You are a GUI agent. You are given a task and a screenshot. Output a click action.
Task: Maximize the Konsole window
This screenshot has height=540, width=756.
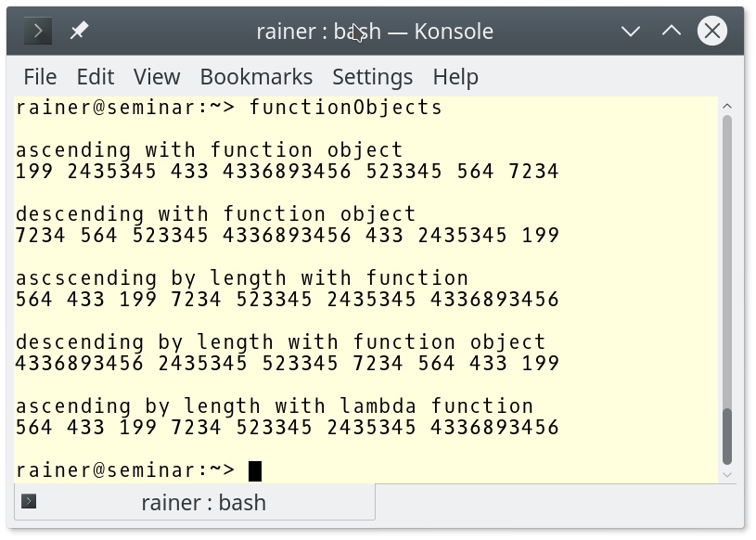coord(672,31)
